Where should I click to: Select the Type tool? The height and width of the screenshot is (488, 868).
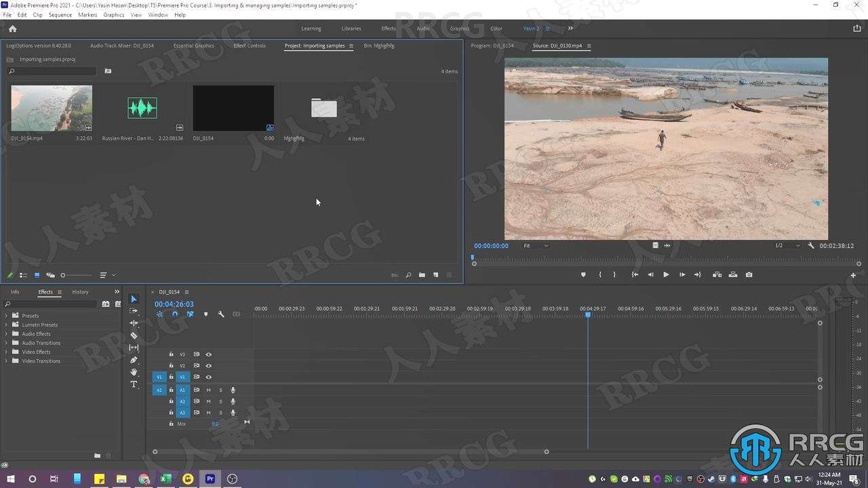134,384
